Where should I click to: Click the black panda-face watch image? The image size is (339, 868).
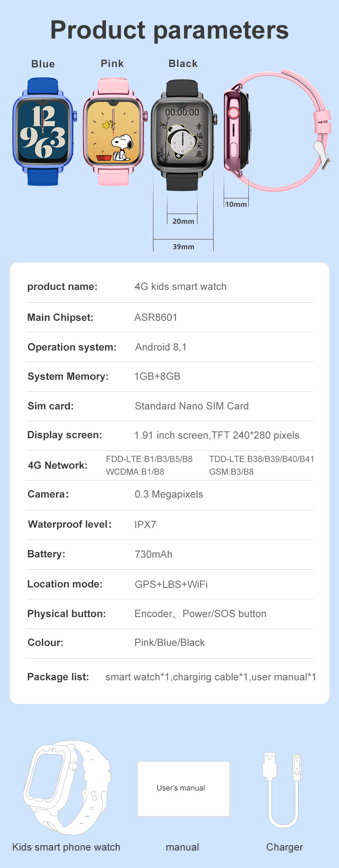click(183, 135)
